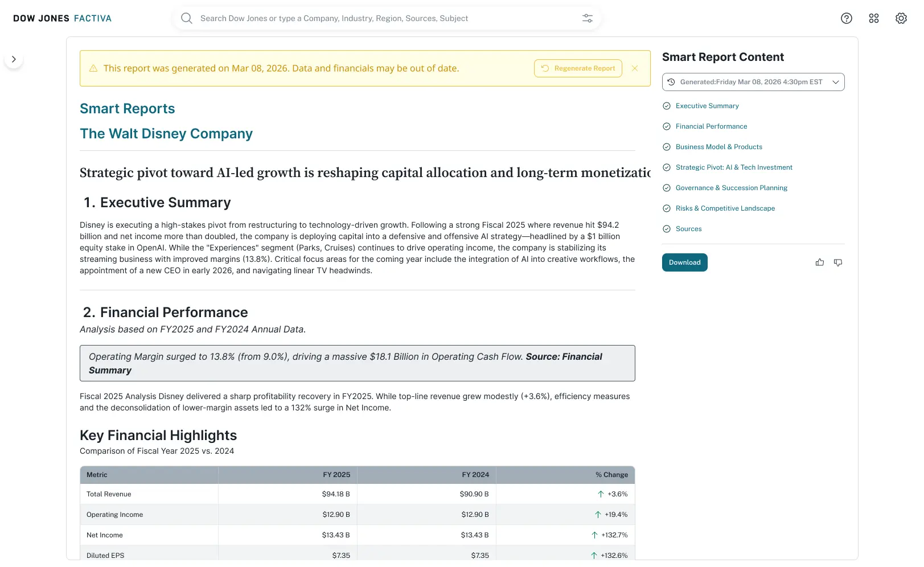Open the help question mark icon
The width and height of the screenshot is (924, 567).
(x=847, y=18)
